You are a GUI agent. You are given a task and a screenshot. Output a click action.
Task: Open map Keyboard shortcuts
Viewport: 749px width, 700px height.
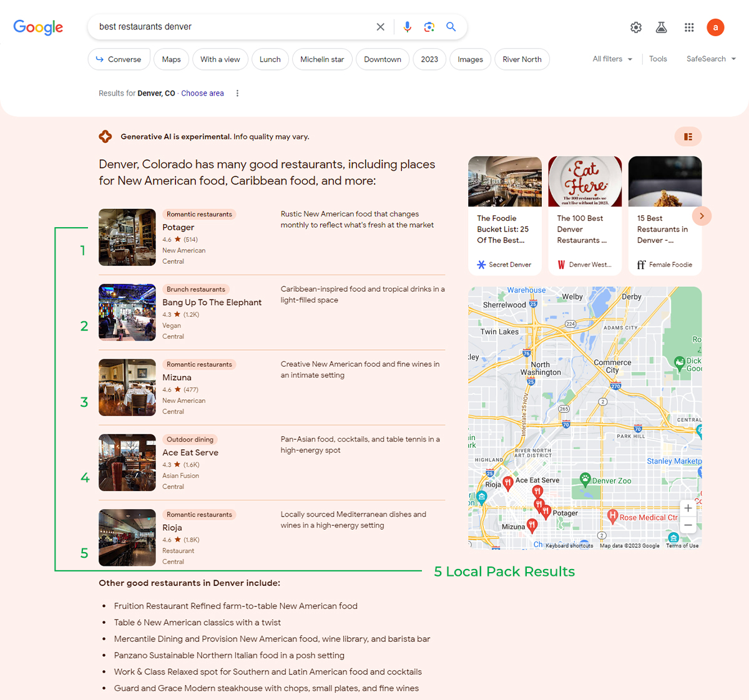pos(569,546)
